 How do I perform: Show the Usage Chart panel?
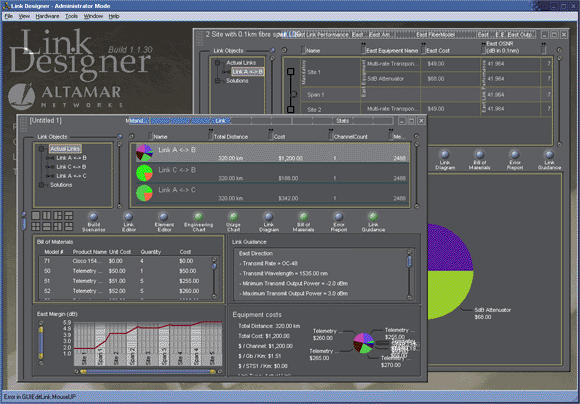(x=233, y=222)
